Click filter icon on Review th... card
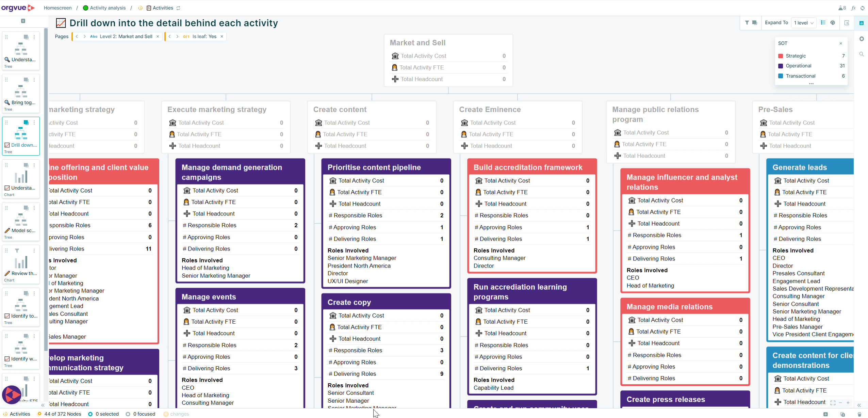The height and width of the screenshot is (418, 868). (x=17, y=251)
